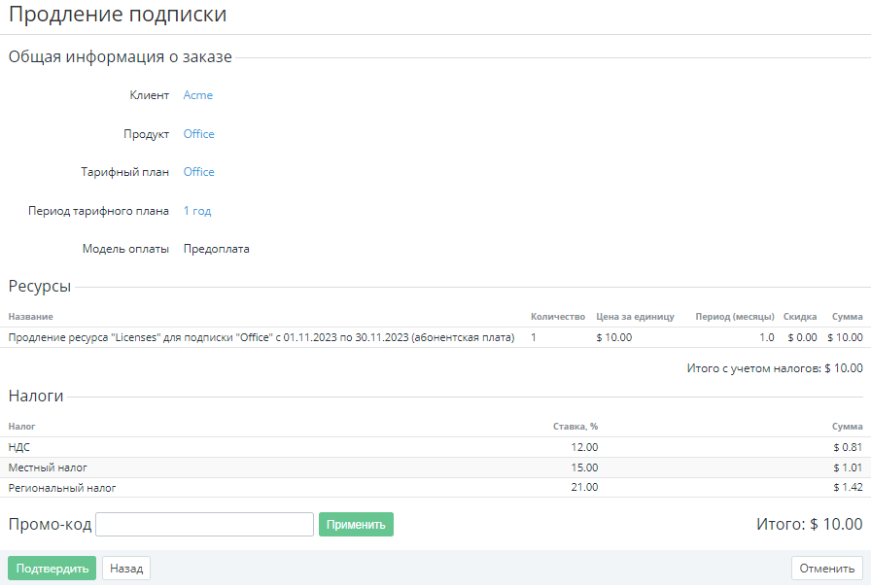
Task: Click the Цена за единицу column header
Action: click(x=635, y=317)
